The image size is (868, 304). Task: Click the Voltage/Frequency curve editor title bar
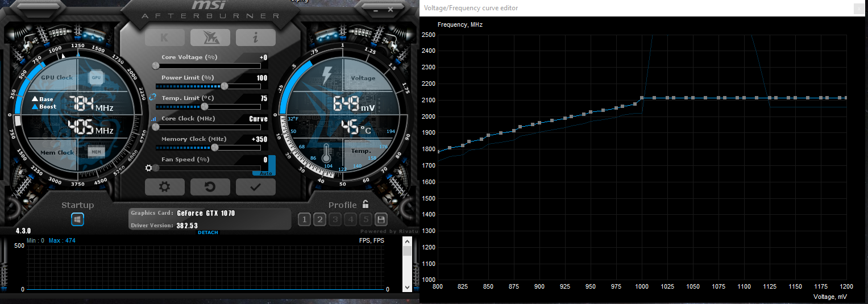pos(643,8)
